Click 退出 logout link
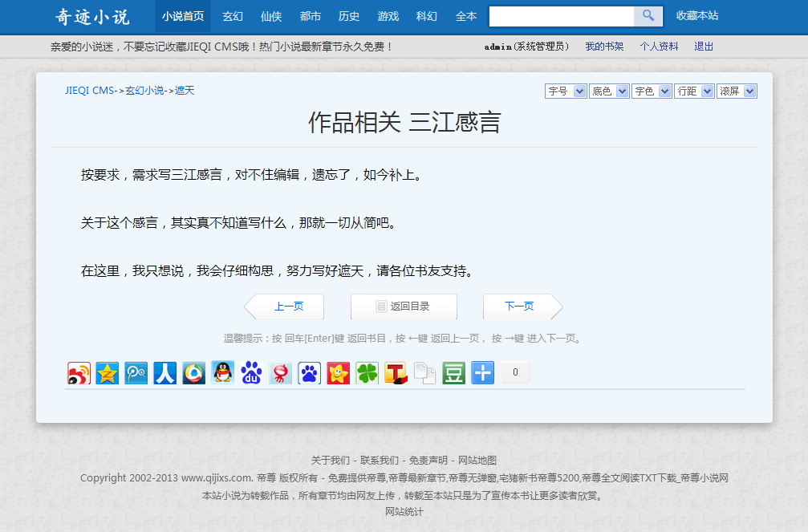 704,47
